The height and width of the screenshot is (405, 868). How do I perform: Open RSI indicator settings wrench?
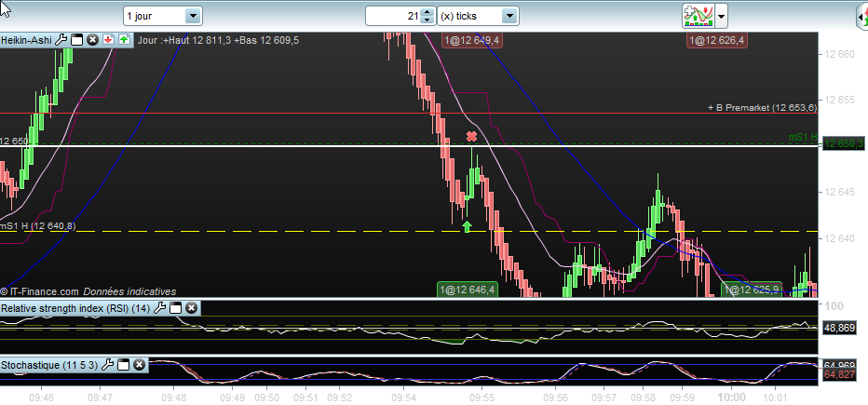click(159, 308)
